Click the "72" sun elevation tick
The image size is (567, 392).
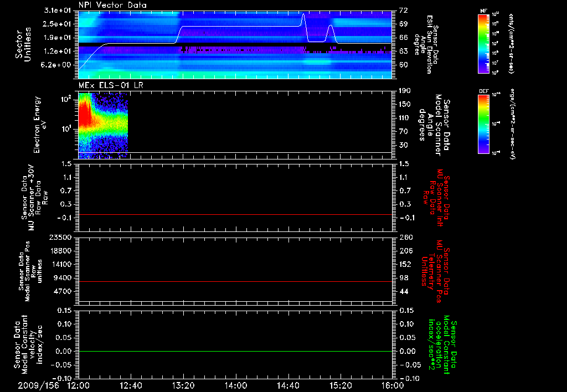(x=403, y=11)
